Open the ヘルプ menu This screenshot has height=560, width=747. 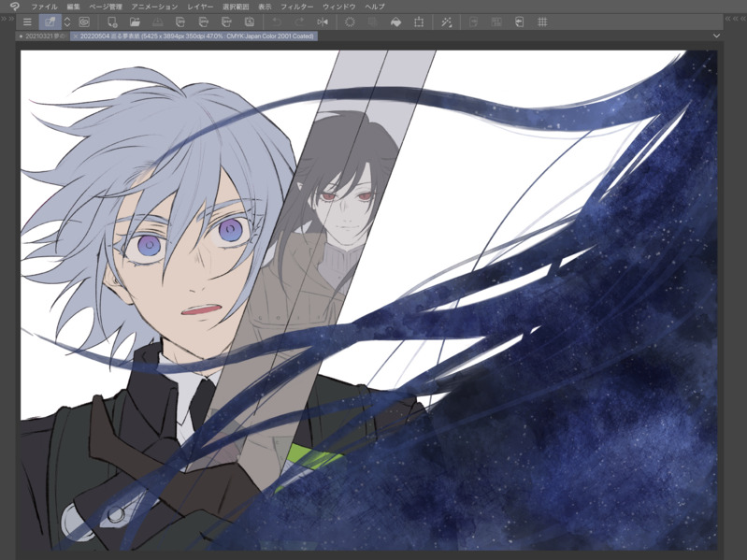(x=375, y=7)
